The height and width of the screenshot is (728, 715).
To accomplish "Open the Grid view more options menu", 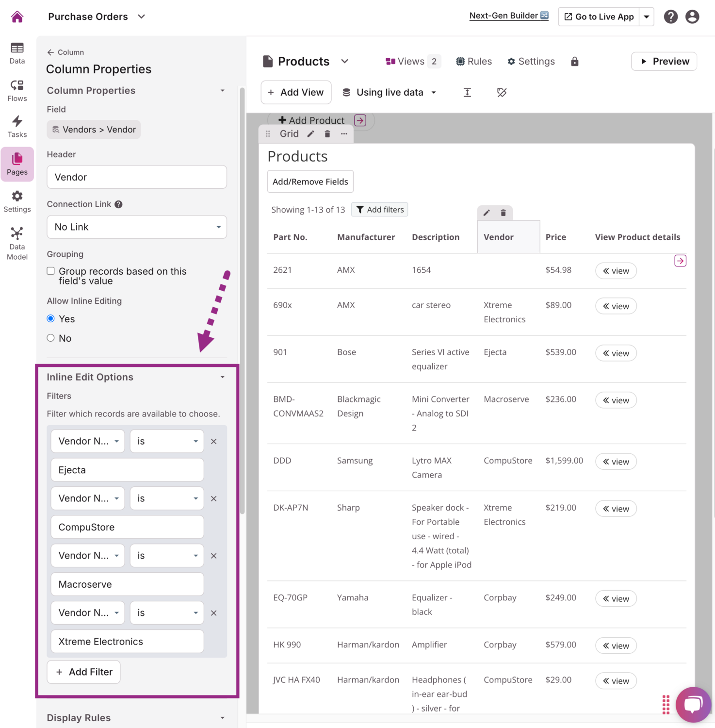I will tap(344, 134).
